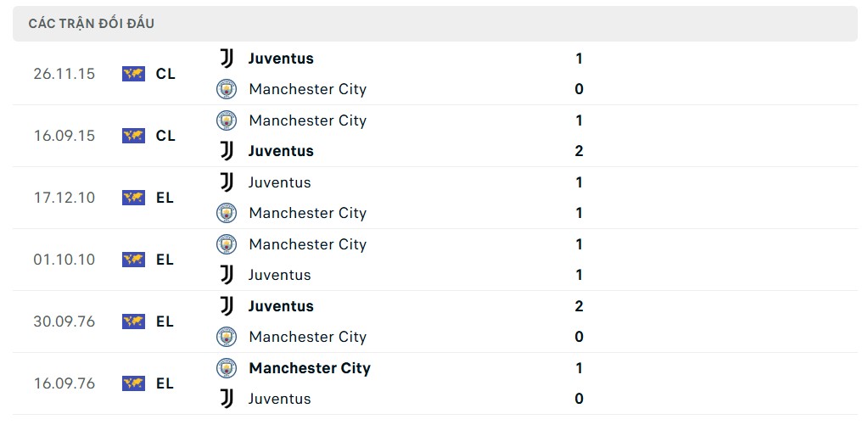Open match dated 30.09.76
Viewport: 868px width, 425px height.
click(64, 322)
